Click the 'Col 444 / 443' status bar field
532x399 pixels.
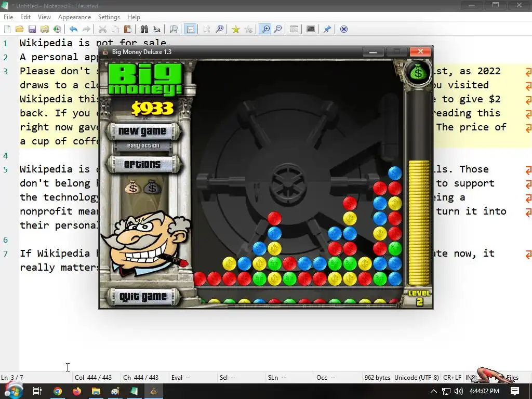(94, 378)
